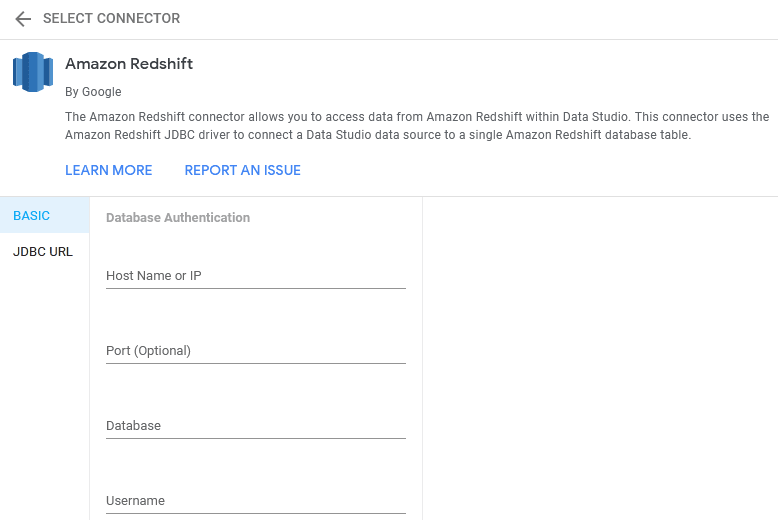Focus the Port (Optional) field
Viewport: 778px width, 520px height.
256,351
